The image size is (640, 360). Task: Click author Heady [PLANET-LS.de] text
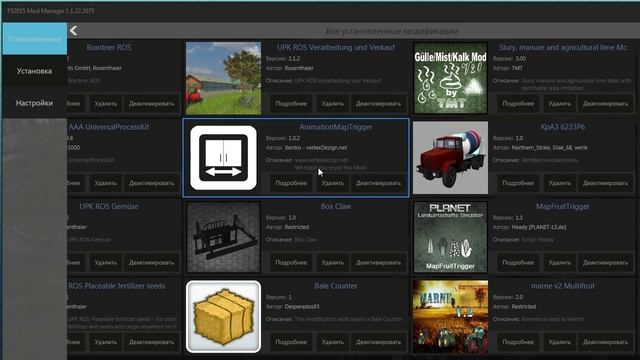(x=539, y=227)
